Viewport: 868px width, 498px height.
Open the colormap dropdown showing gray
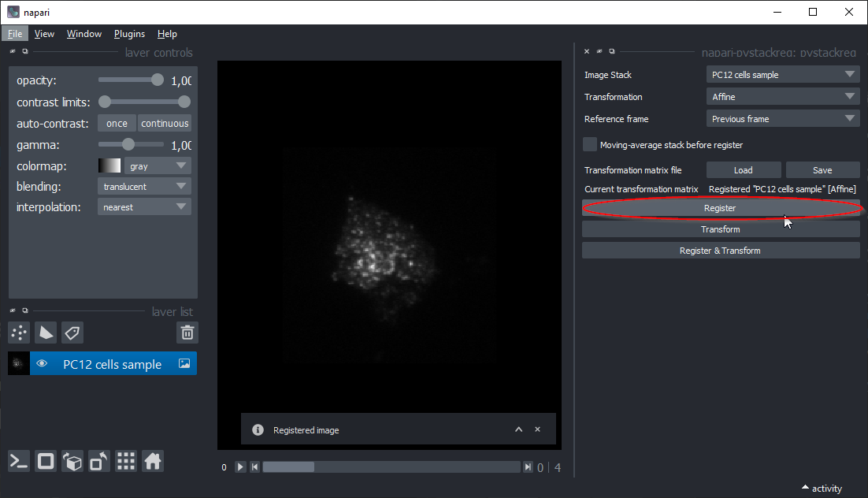158,166
